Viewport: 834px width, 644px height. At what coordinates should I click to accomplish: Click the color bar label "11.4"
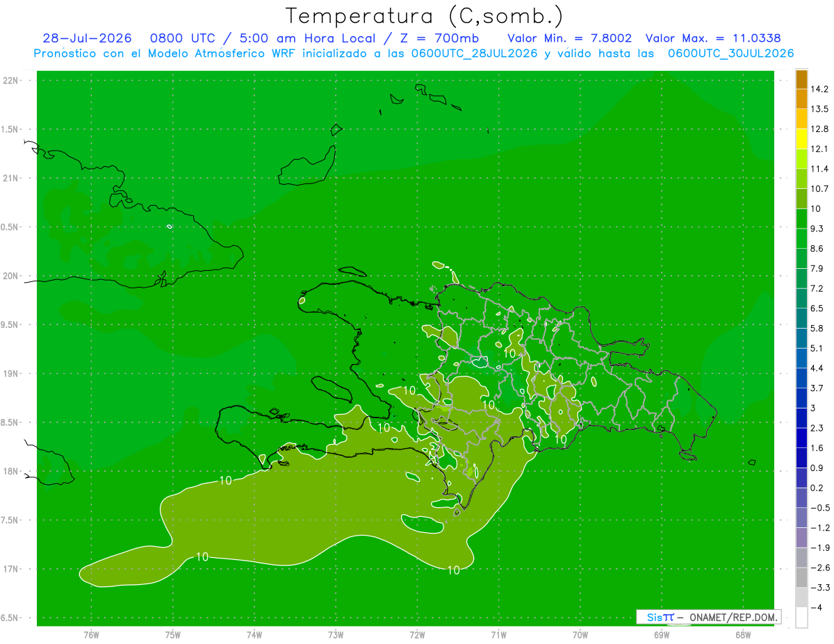click(819, 169)
